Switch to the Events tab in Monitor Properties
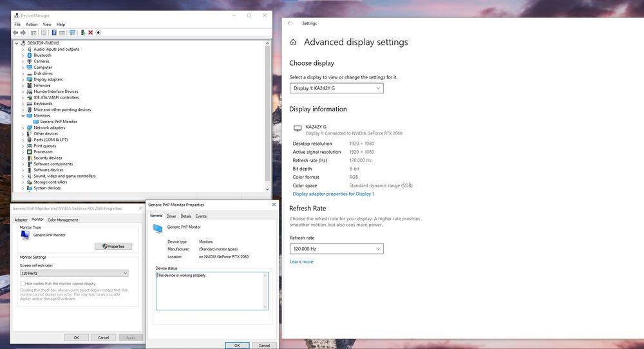The height and width of the screenshot is (349, 644). (201, 216)
